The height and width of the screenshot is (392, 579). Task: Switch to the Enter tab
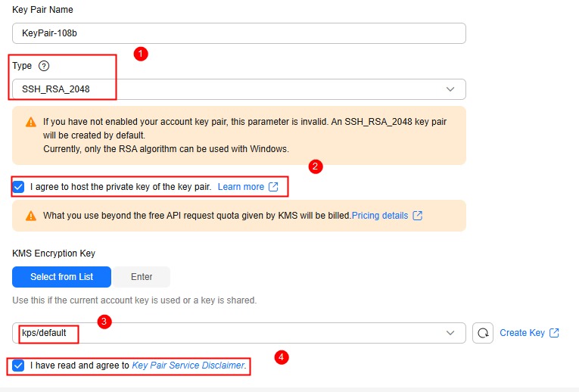pyautogui.click(x=142, y=277)
